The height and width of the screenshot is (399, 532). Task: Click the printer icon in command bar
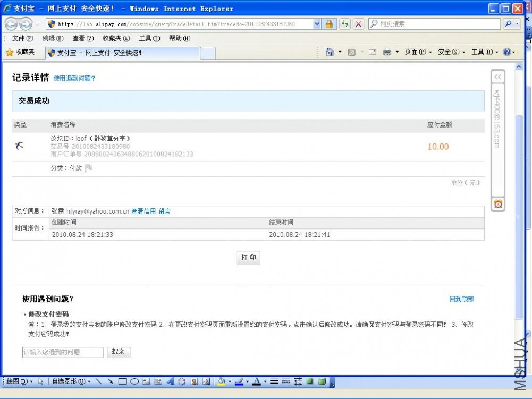(x=387, y=52)
